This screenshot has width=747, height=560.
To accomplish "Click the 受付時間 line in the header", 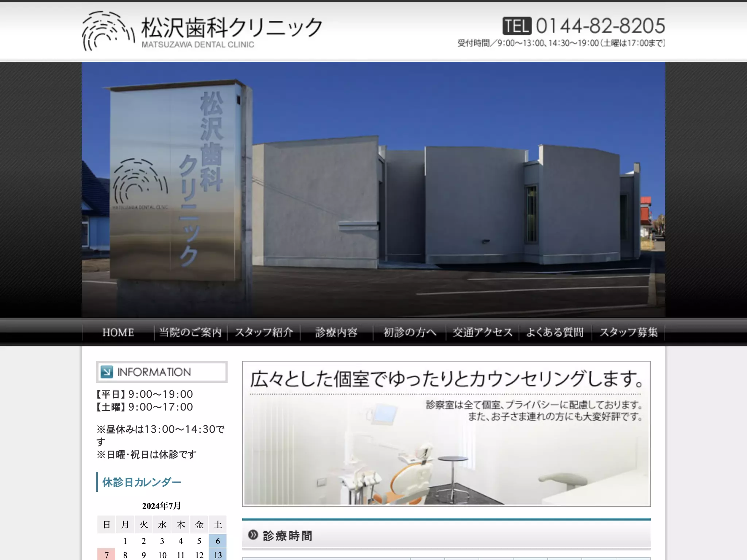I will [561, 43].
